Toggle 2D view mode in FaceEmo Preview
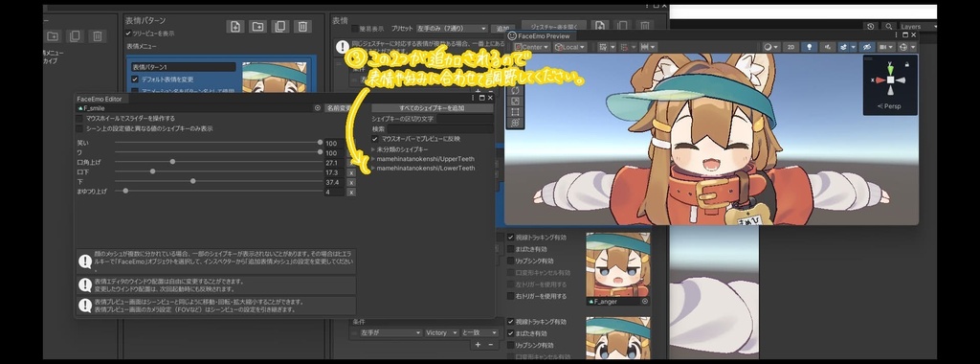Screen dimensions: 980x364 (x=791, y=47)
